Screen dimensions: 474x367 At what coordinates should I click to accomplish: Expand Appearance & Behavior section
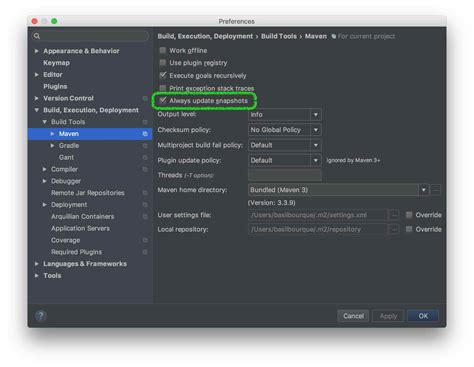point(37,51)
